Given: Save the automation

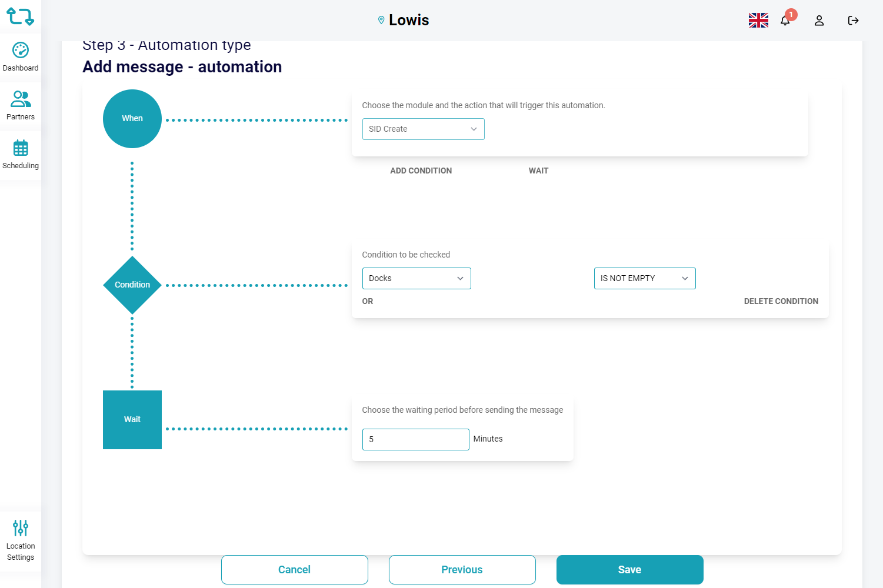Looking at the screenshot, I should [x=629, y=570].
